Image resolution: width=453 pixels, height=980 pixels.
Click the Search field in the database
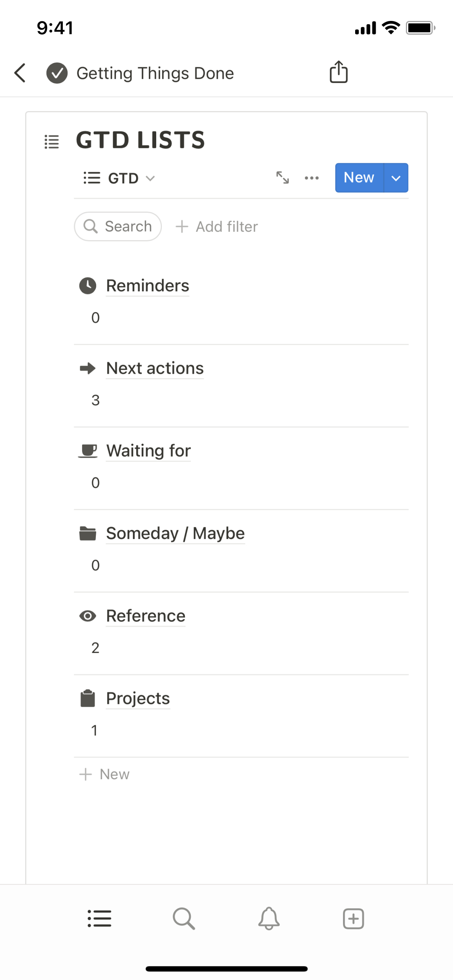click(118, 226)
